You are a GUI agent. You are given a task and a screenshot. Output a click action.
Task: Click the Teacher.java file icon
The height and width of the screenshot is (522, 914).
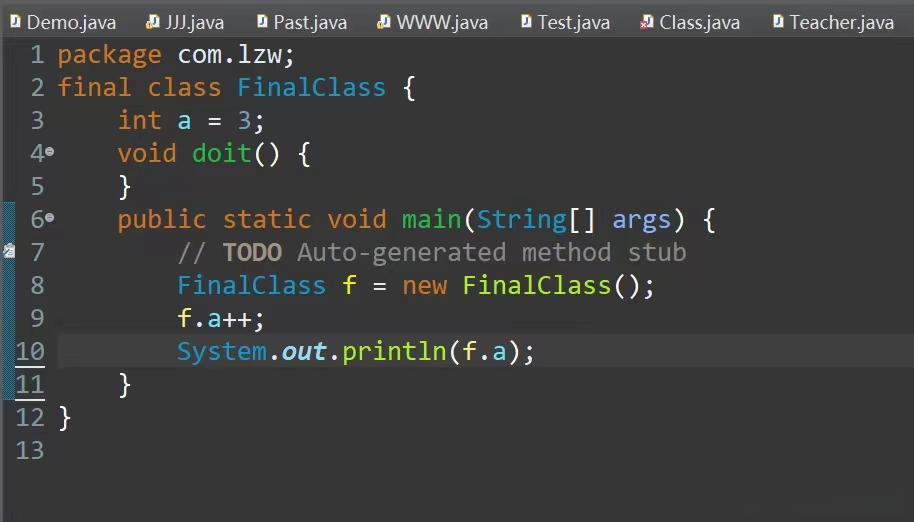tap(778, 22)
